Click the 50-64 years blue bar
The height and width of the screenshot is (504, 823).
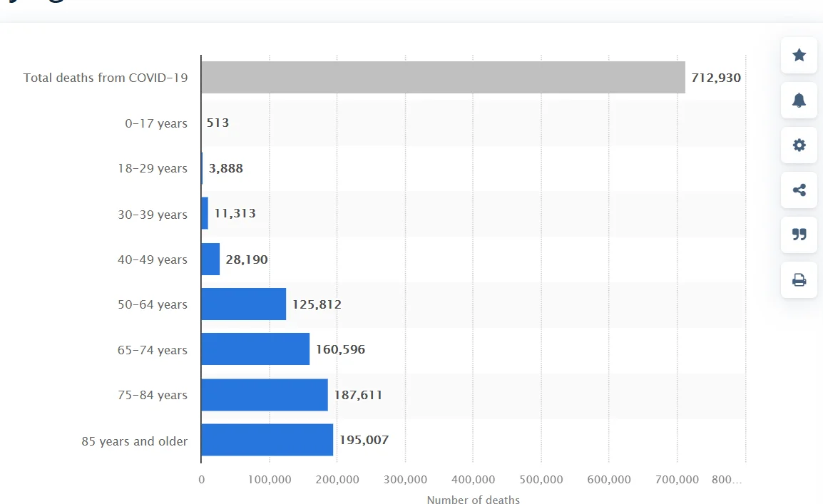[x=243, y=304]
